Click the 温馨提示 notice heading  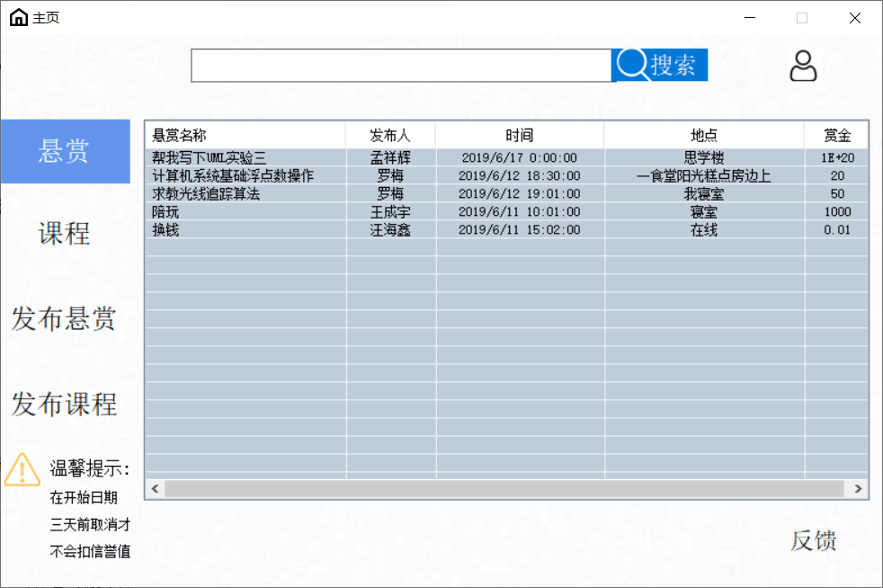point(90,468)
